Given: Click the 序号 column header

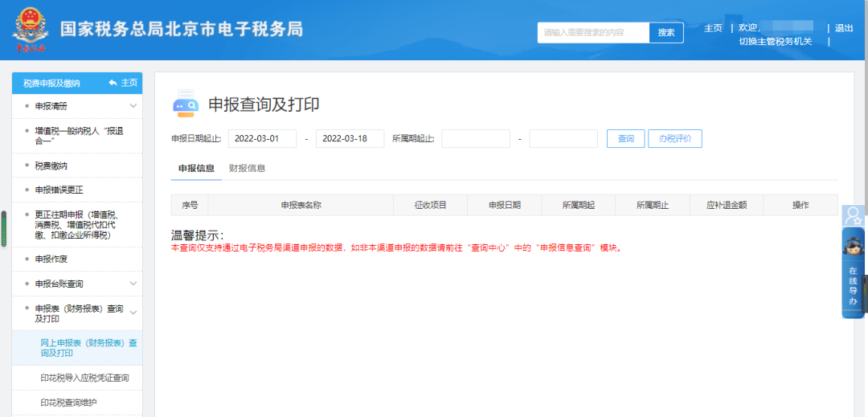Looking at the screenshot, I should 190,205.
